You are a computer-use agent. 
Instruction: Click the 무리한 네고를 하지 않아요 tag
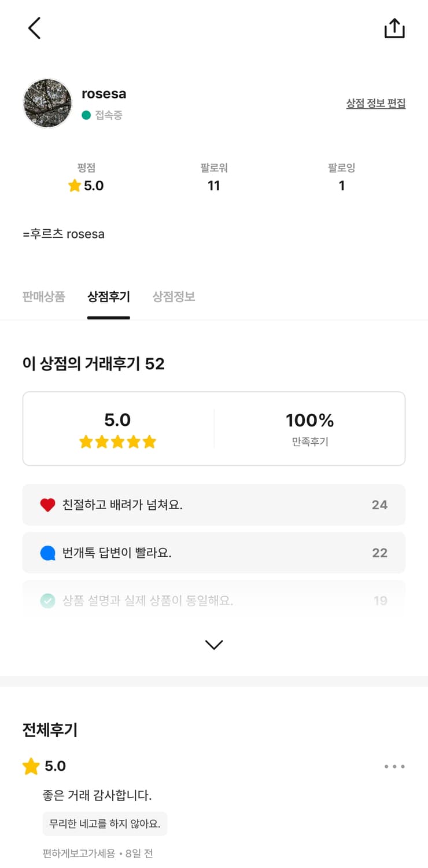(x=105, y=823)
